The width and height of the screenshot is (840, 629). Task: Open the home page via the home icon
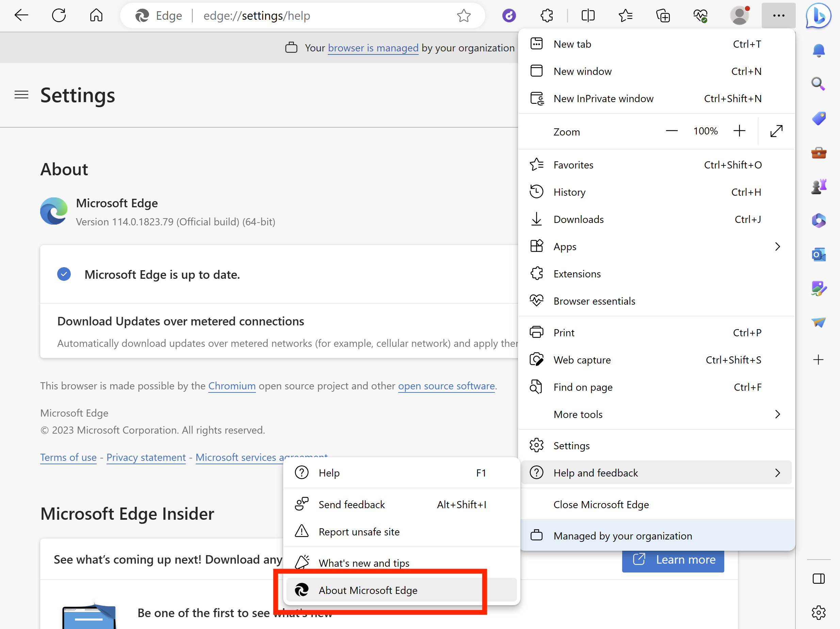point(96,16)
